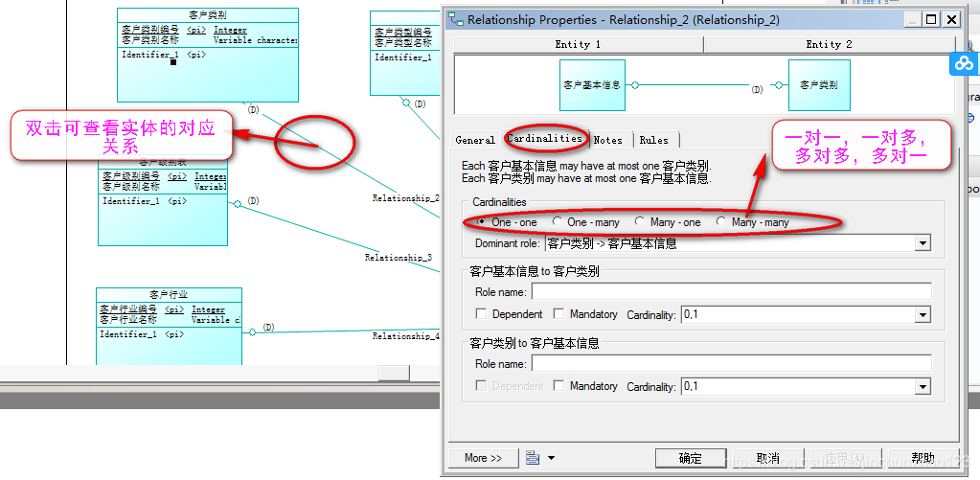980x480 pixels.
Task: Open the Dominant role dropdown
Action: pos(923,243)
